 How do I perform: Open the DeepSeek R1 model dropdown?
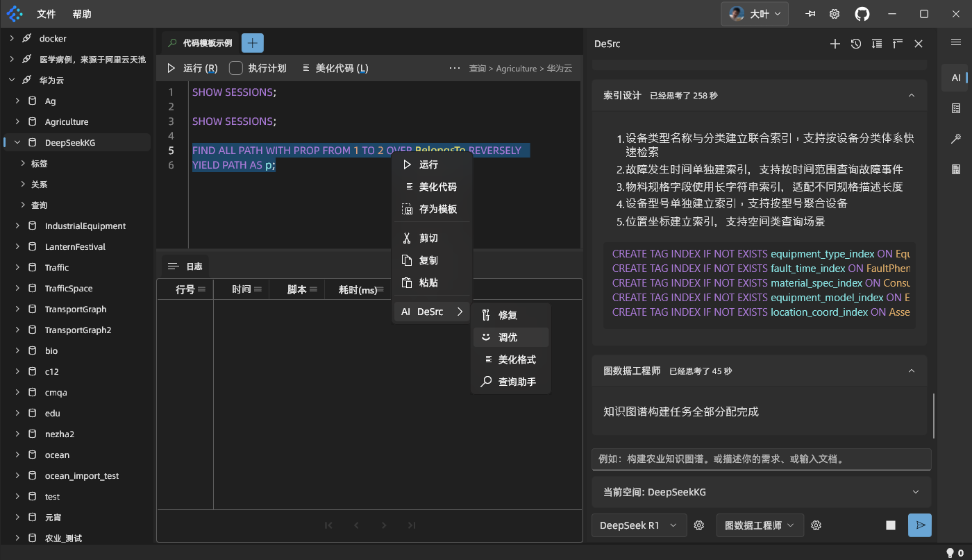pos(639,525)
